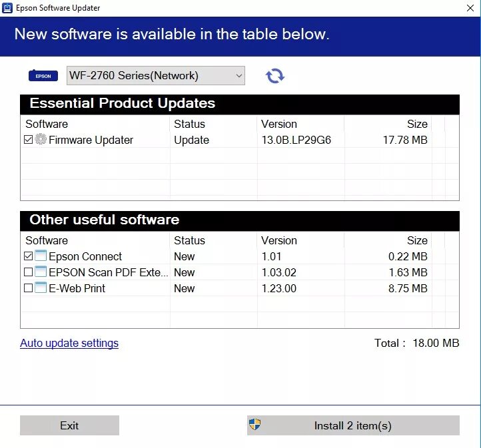
Task: Check the E-Web Print checkbox
Action: pyautogui.click(x=28, y=288)
